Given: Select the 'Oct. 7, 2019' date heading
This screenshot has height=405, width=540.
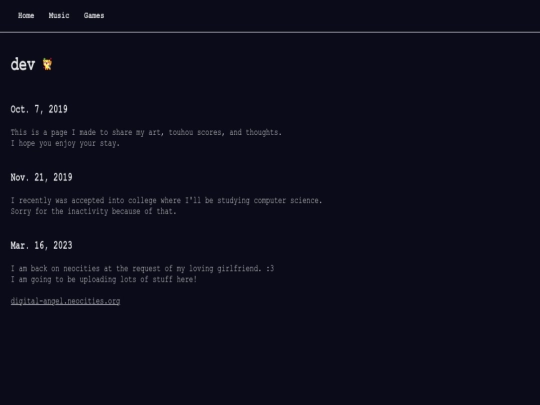Looking at the screenshot, I should coord(39,110).
